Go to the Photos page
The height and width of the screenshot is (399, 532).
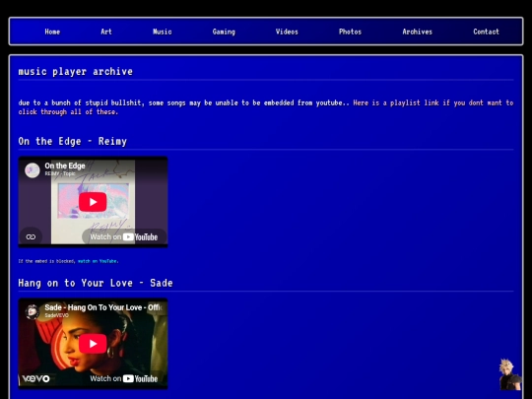point(350,32)
